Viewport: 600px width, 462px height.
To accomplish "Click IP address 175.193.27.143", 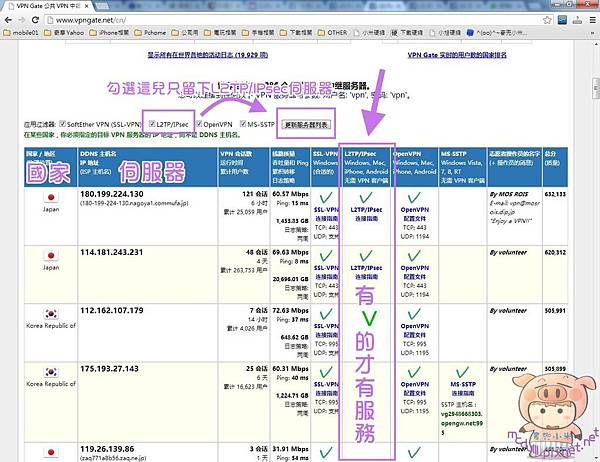I will click(109, 369).
